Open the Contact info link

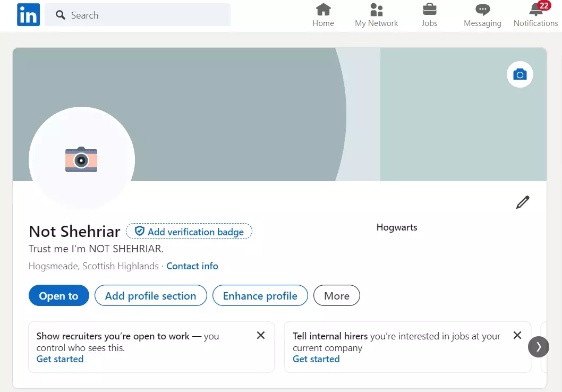pyautogui.click(x=192, y=266)
